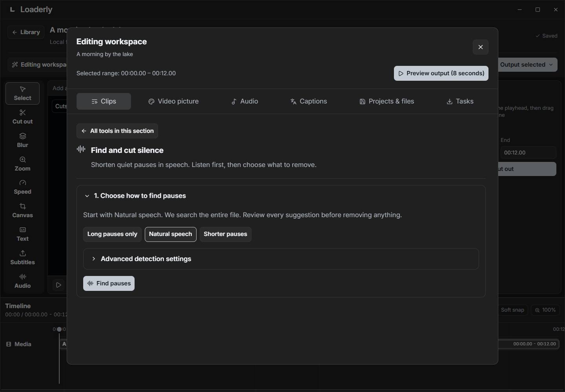Click the waveform icon beside Find and cut silence
Viewport: 565px width, 392px height.
[81, 149]
